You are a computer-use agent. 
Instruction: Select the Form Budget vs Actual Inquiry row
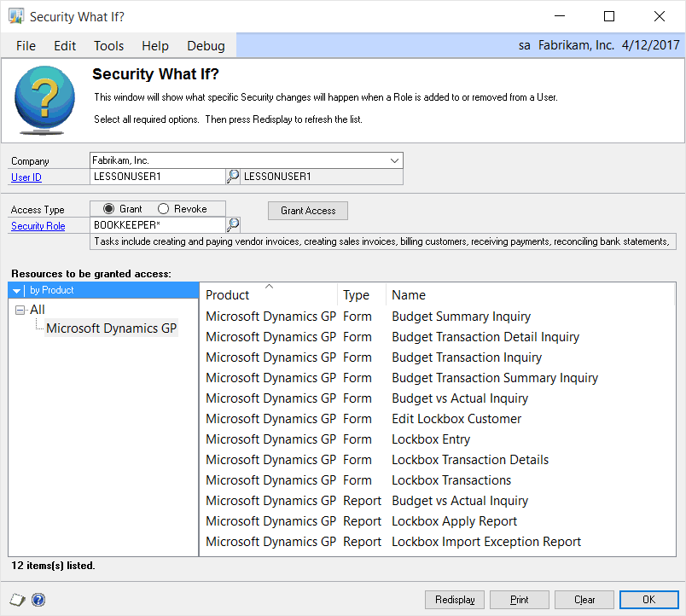pos(438,398)
